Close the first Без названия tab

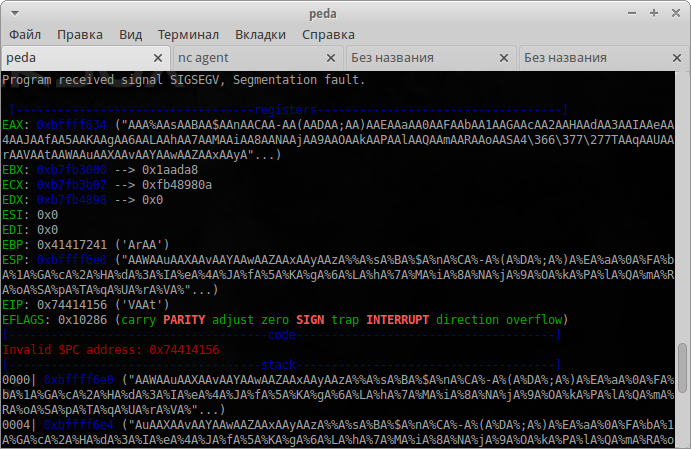(x=504, y=58)
